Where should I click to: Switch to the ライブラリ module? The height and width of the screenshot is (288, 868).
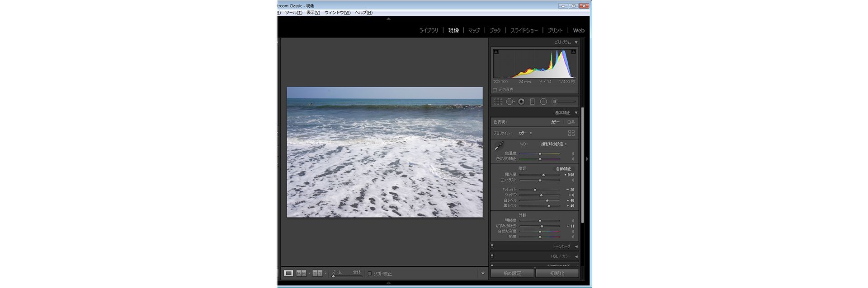[x=428, y=31]
